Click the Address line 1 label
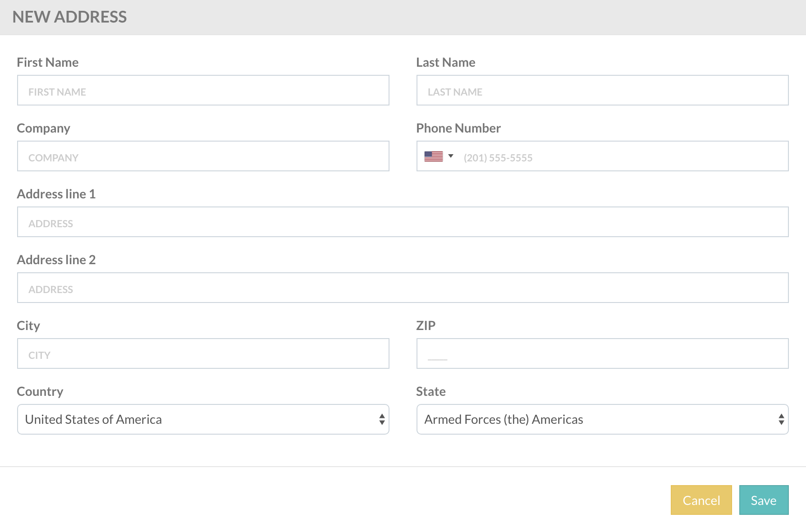Viewport: 806px width, 532px height. pyautogui.click(x=56, y=194)
